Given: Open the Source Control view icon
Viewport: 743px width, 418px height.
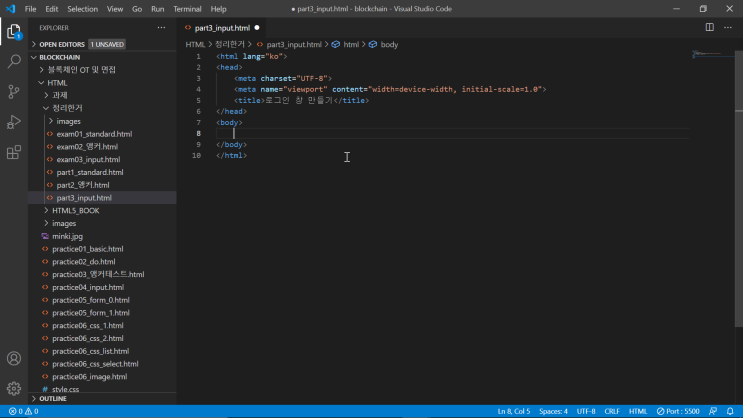Looking at the screenshot, I should pyautogui.click(x=14, y=91).
